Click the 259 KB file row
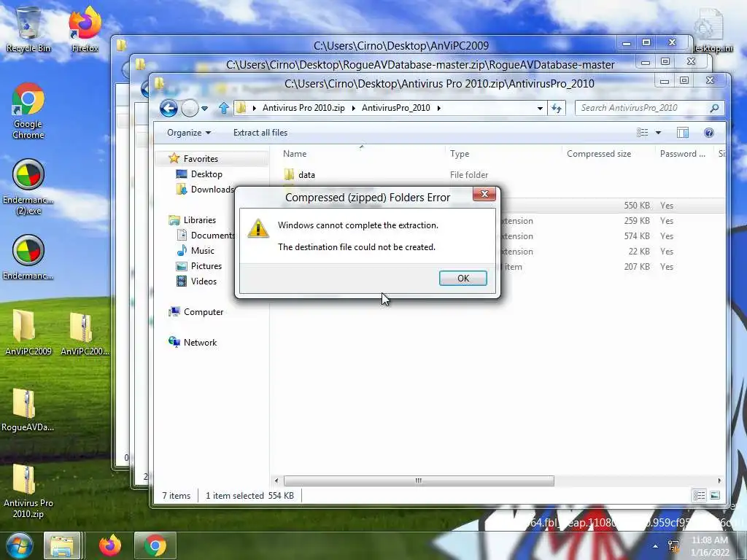Screen dimensions: 747x560 click(x=612, y=221)
